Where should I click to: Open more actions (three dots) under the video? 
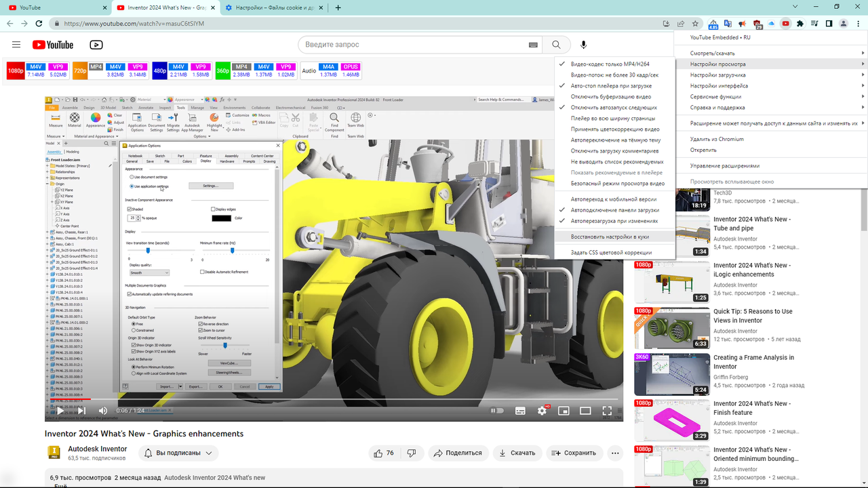pos(615,453)
